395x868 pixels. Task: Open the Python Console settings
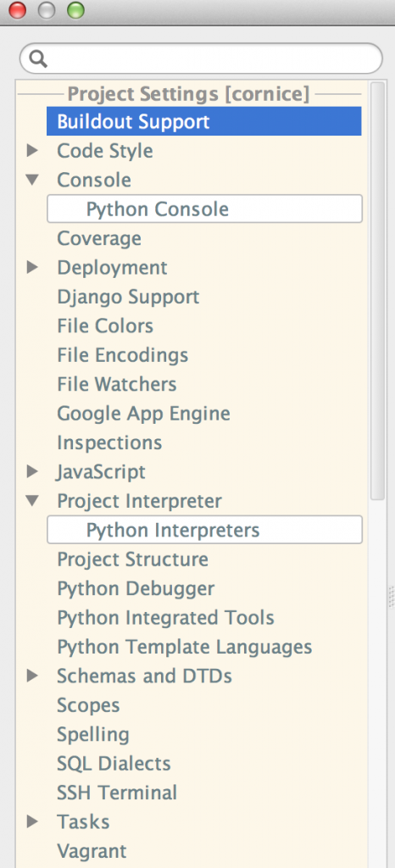tap(204, 209)
